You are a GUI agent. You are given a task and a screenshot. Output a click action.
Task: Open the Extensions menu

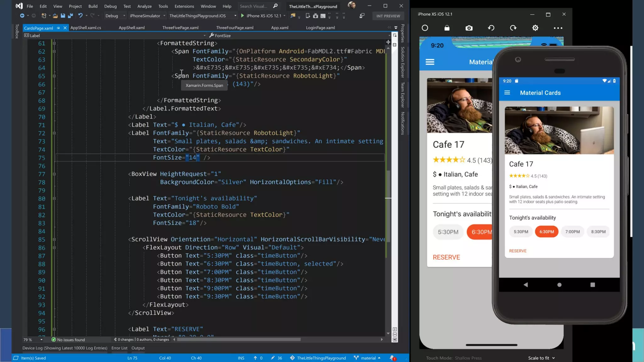pyautogui.click(x=184, y=6)
